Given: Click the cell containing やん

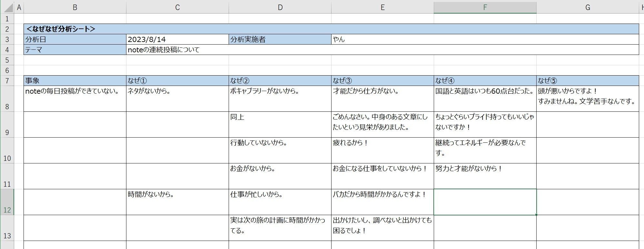Looking at the screenshot, I should pyautogui.click(x=485, y=39).
